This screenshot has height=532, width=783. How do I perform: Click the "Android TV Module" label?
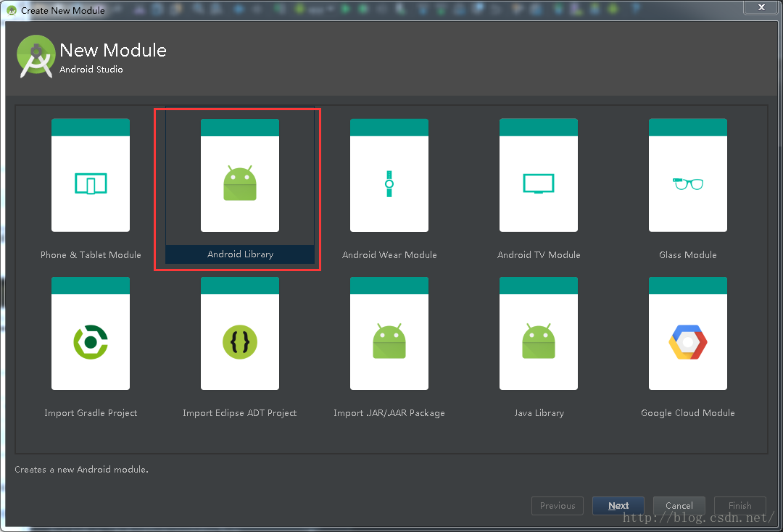point(539,254)
